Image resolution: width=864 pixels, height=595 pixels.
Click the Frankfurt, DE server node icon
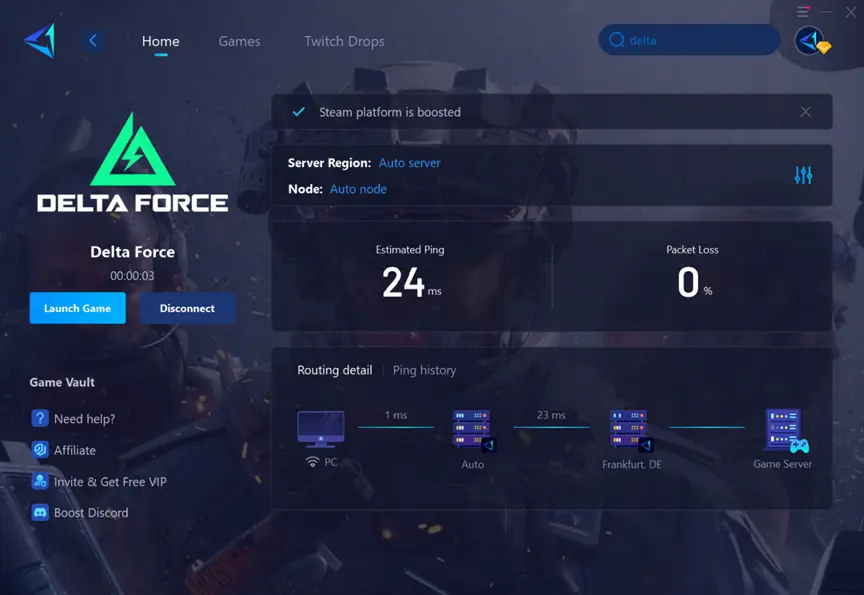tap(629, 425)
